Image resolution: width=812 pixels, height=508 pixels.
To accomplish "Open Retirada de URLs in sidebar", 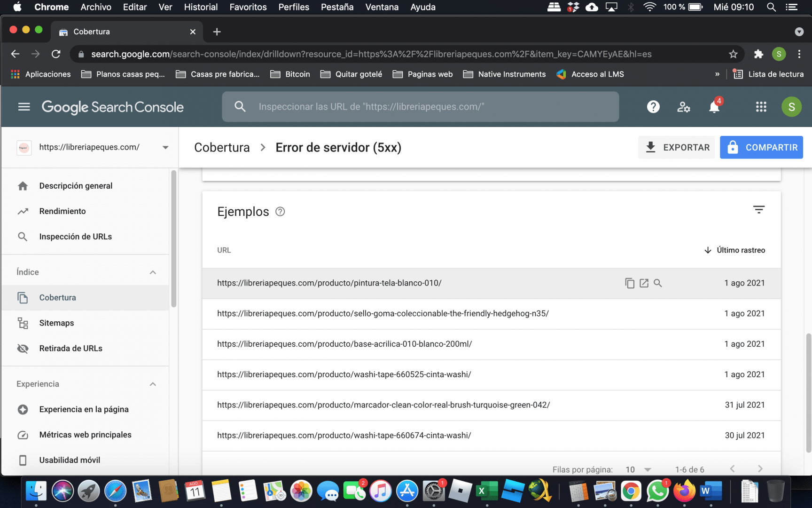I will point(86,349).
